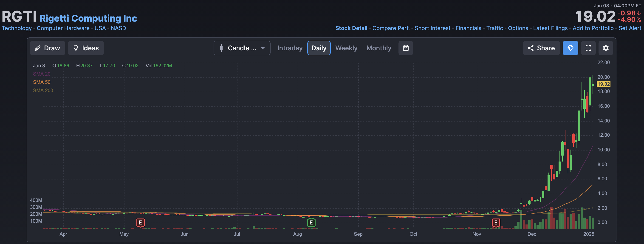The height and width of the screenshot is (244, 644).
Task: Share the chart
Action: pos(541,48)
